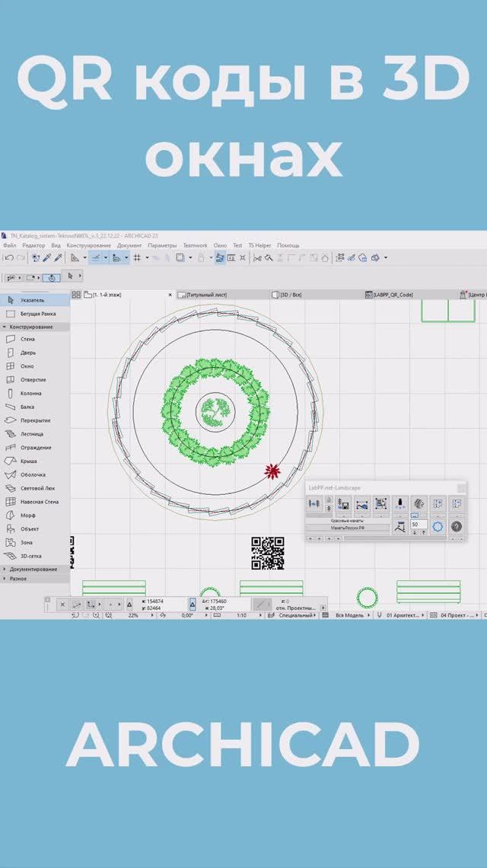Toggle the blue delta angle button in coordinates bar
This screenshot has height=868, width=487.
point(193,604)
